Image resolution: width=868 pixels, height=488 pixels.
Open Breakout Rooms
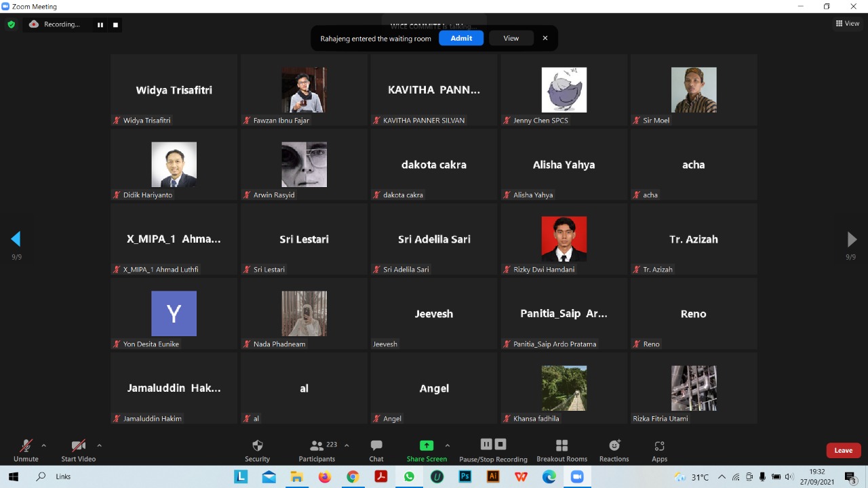coord(561,446)
